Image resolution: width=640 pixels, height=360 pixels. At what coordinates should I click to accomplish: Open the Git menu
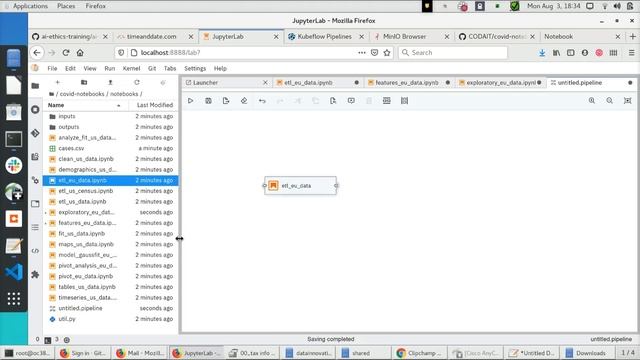coord(152,69)
